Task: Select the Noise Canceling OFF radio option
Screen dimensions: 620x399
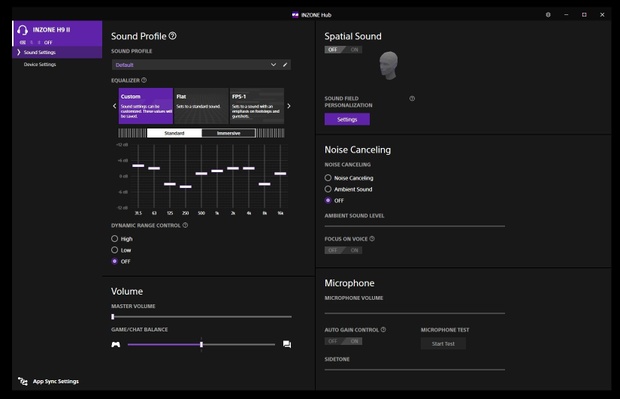Action: point(328,200)
